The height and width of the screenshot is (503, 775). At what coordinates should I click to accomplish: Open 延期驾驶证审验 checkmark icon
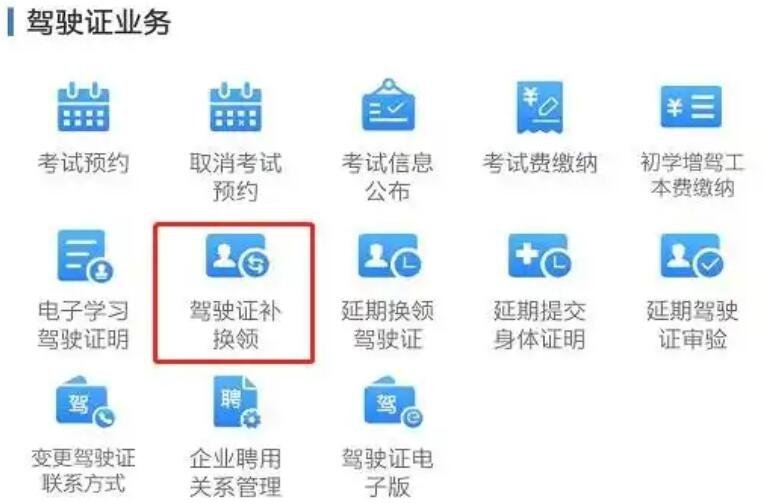coord(692,256)
